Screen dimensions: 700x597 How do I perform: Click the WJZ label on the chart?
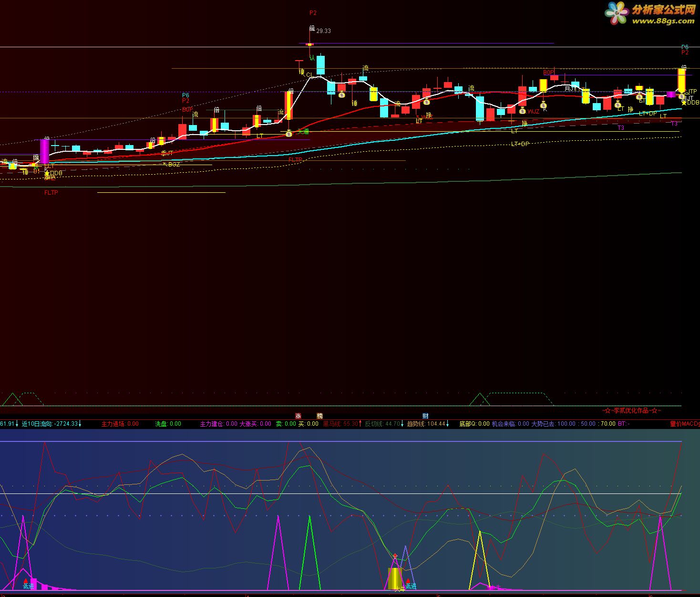tap(534, 112)
